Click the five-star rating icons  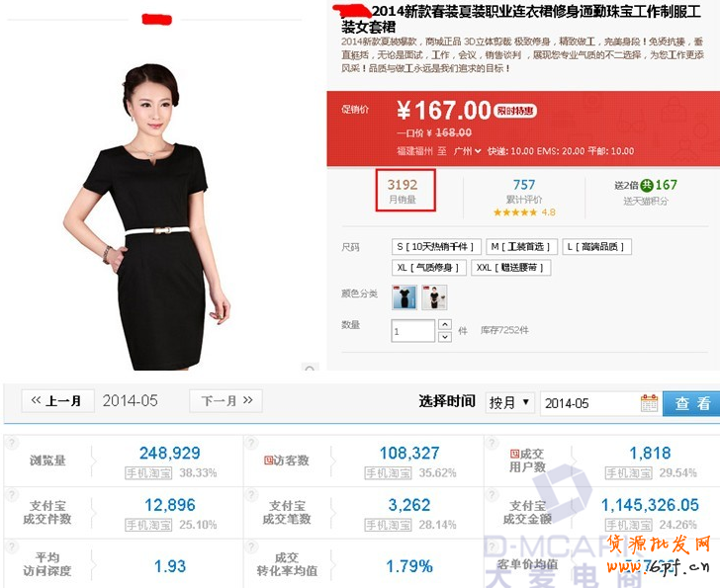pyautogui.click(x=515, y=212)
